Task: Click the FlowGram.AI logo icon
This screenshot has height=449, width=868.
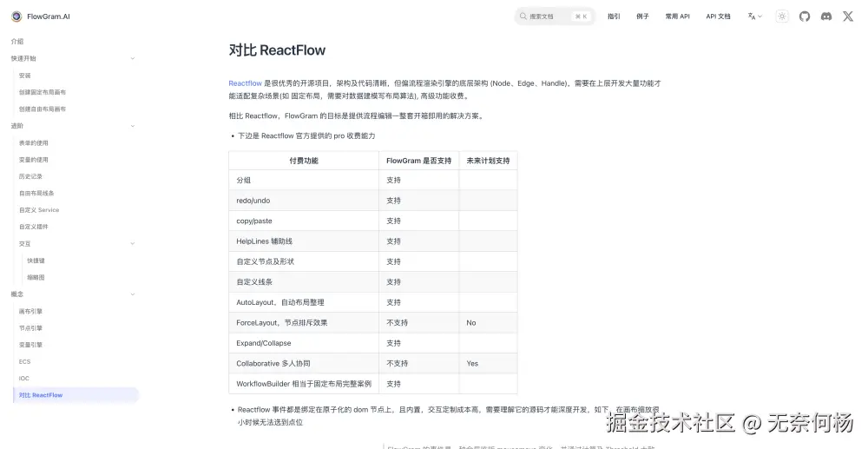Action: pyautogui.click(x=16, y=17)
